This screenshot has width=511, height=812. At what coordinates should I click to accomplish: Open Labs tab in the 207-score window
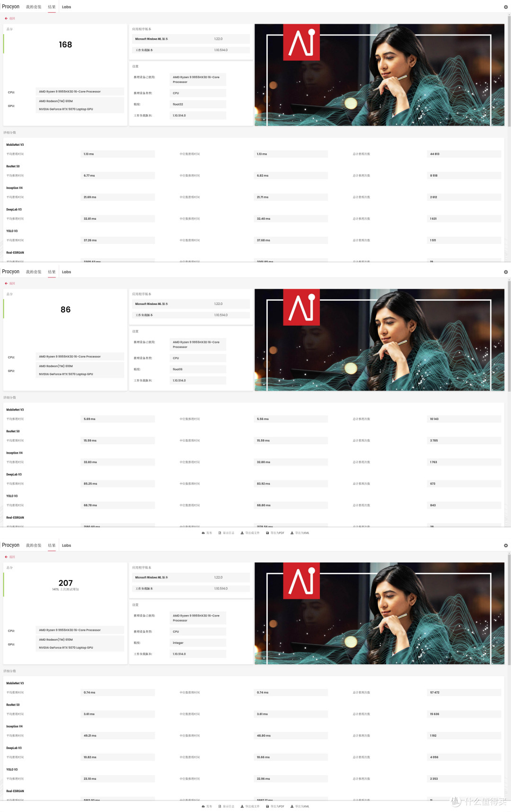tap(66, 545)
